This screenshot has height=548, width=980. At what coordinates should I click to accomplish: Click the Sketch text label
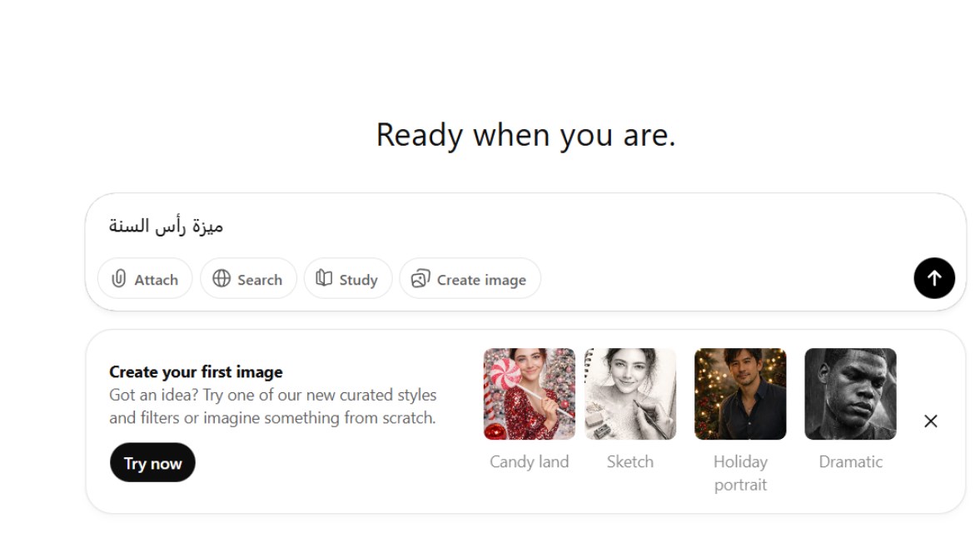click(x=629, y=461)
